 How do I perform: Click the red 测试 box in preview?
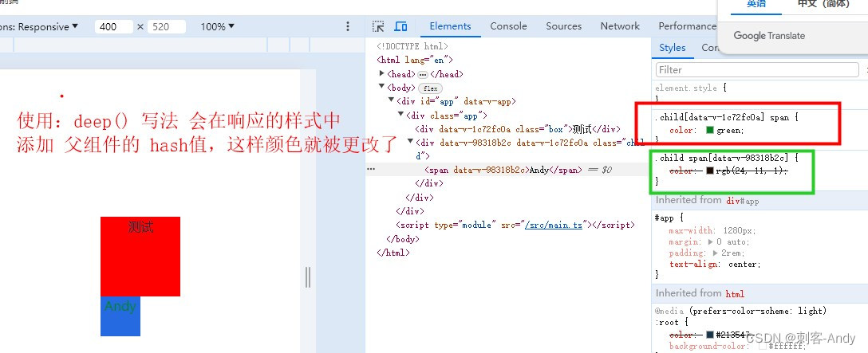(x=140, y=256)
